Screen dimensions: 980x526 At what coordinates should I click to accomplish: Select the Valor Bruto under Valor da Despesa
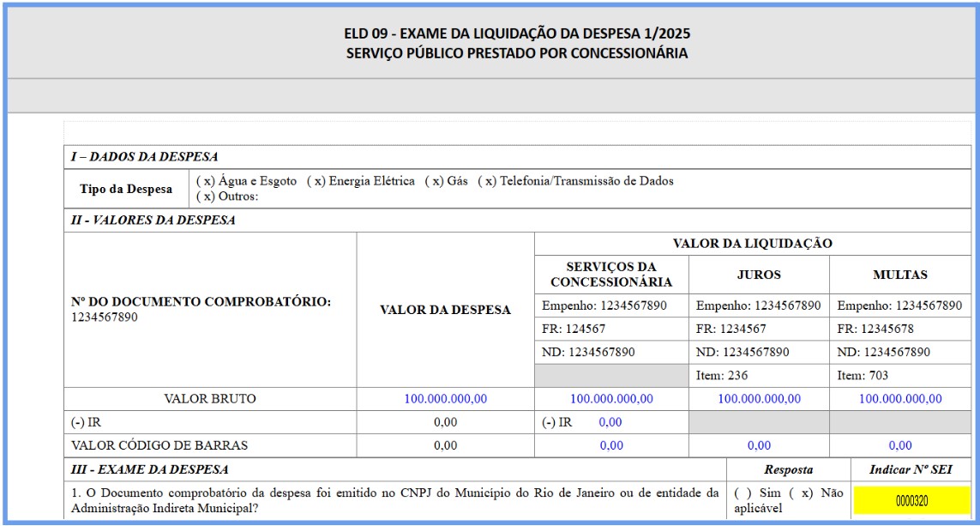tap(445, 399)
